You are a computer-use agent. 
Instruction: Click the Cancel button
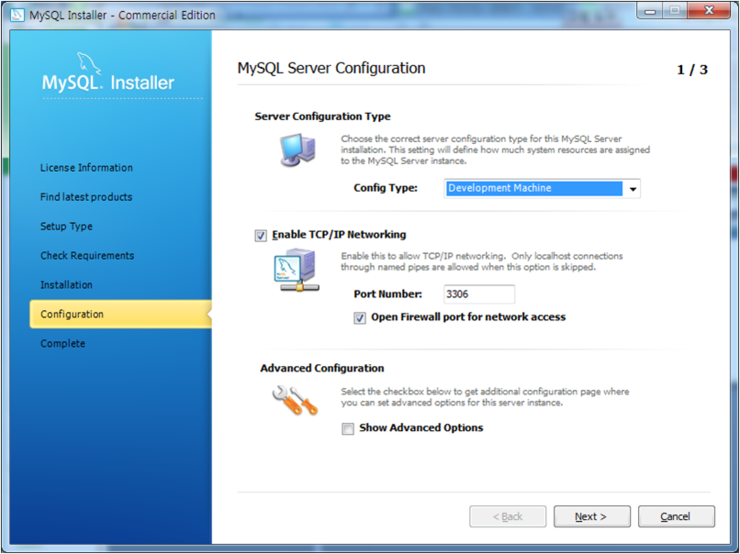676,516
